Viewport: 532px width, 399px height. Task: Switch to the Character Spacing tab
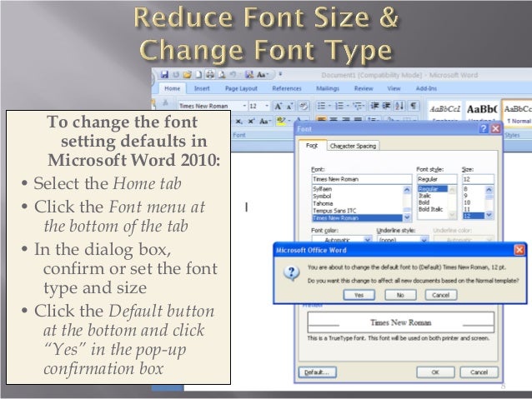(x=353, y=146)
